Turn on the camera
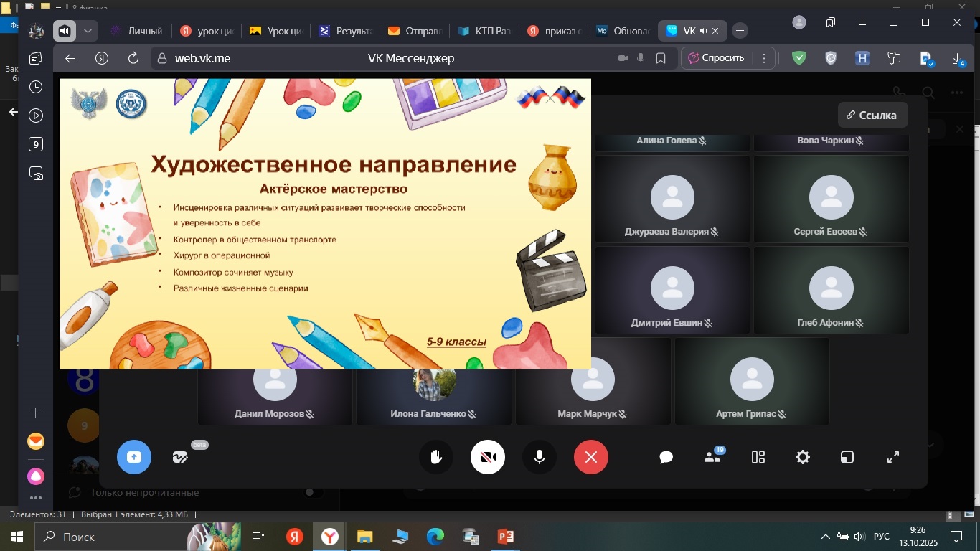 click(488, 457)
